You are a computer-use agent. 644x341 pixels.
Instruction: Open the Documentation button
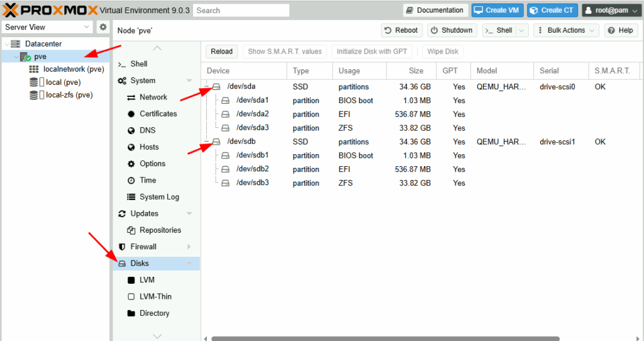[x=435, y=10]
